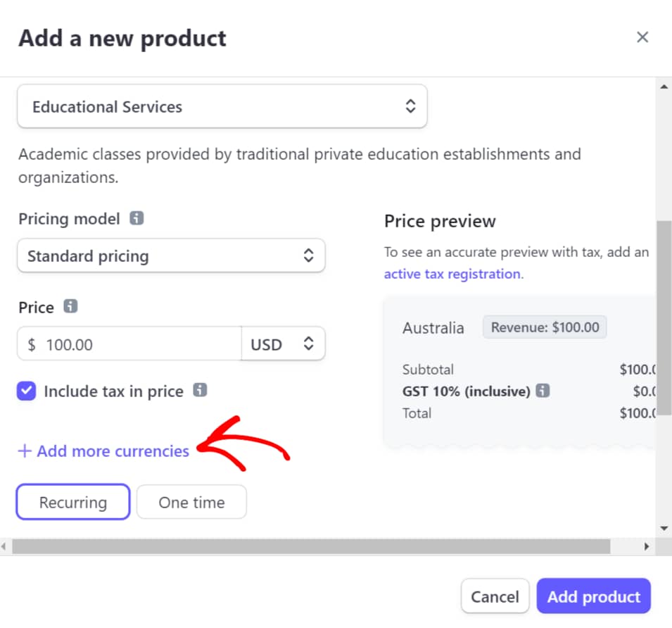Click the Add product button
This screenshot has width=672, height=628.
point(594,596)
